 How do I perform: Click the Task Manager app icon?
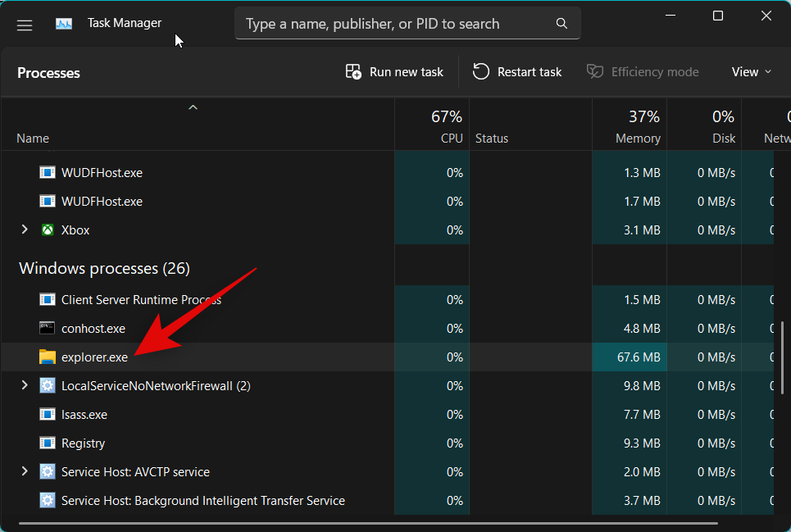click(x=64, y=24)
